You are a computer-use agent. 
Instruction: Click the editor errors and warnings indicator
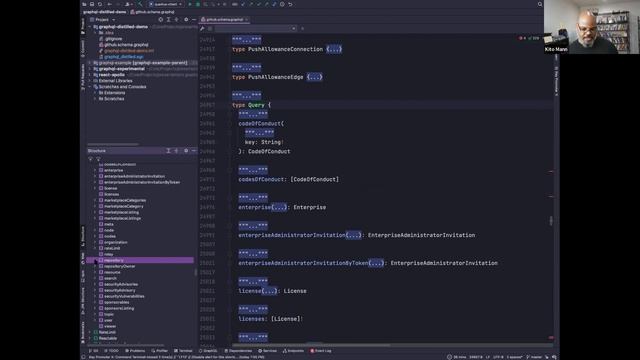(529, 38)
